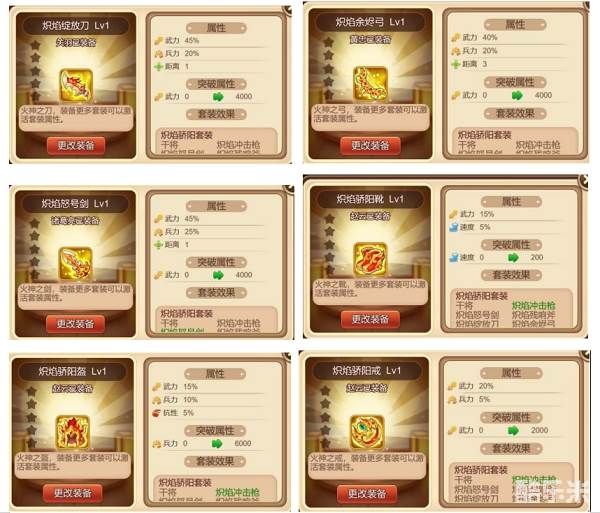Screen dimensions: 600x513
Task: Select green 炽焰冲击枪 set entry in 炽焰骄阳盔 panel
Action: (x=238, y=492)
